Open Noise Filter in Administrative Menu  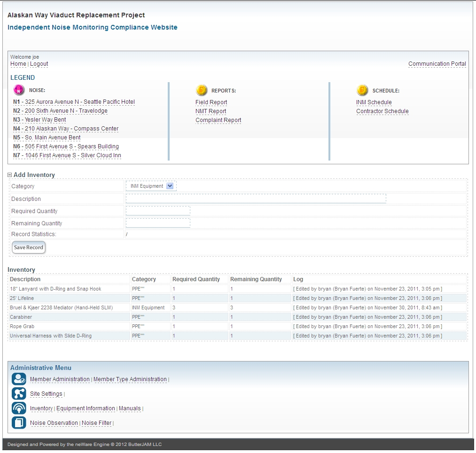pos(96,423)
